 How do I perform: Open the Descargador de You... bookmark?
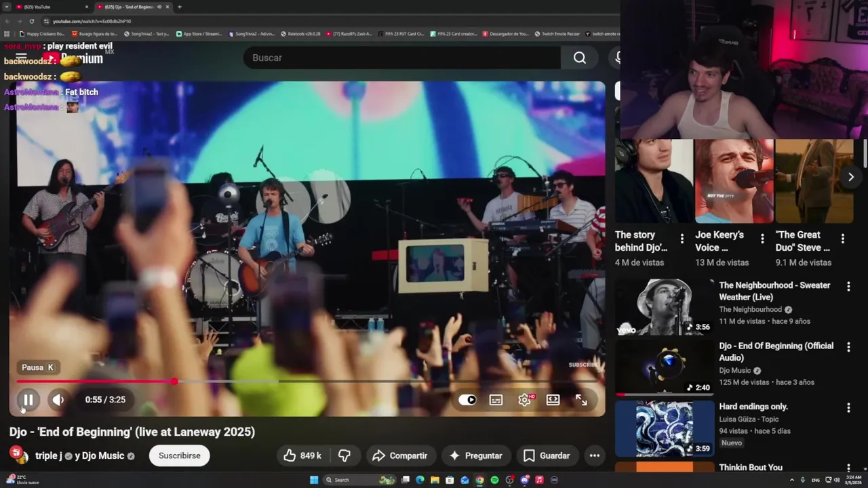[505, 33]
